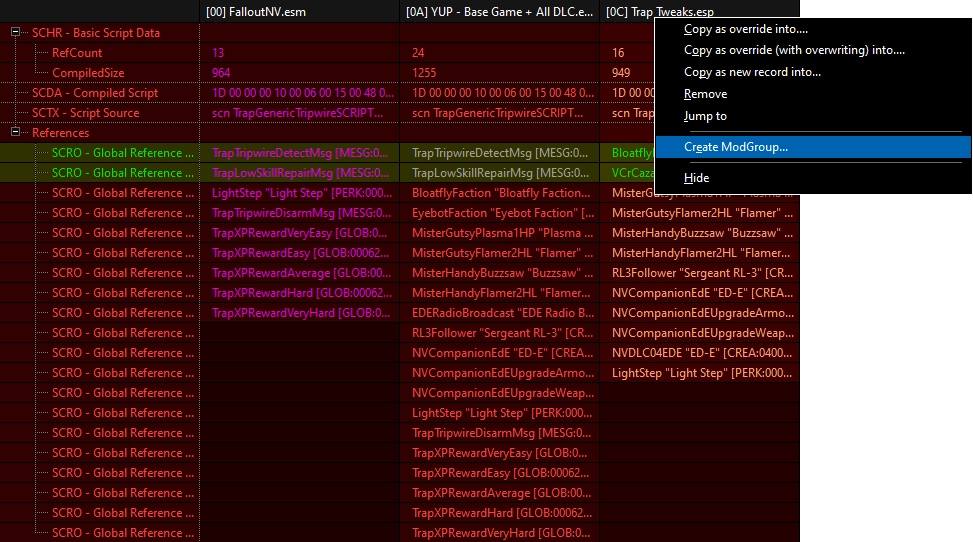Click the [0A] YUP - Base Game column header
Image resolution: width=973 pixels, height=542 pixels.
click(x=500, y=11)
